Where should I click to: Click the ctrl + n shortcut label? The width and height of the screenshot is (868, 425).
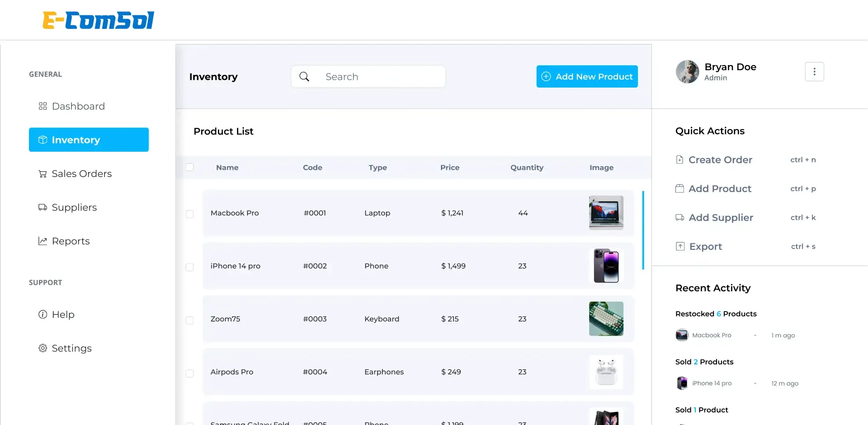coord(803,159)
